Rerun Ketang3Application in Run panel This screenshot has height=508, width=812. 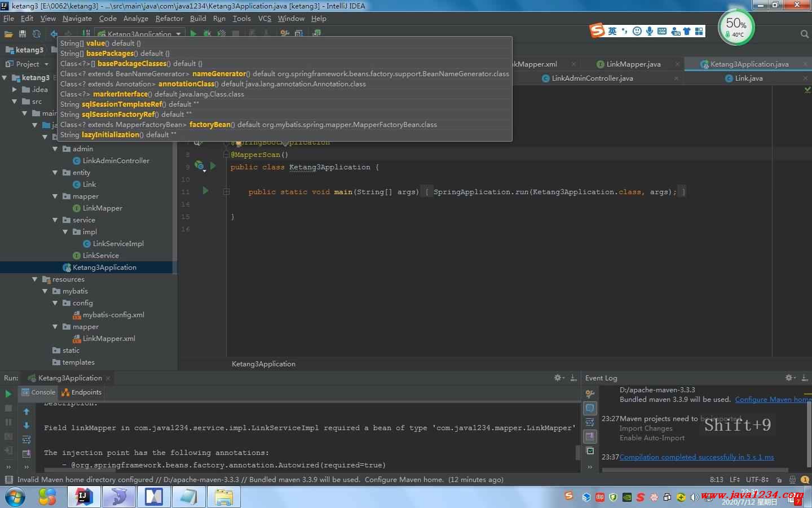click(8, 394)
